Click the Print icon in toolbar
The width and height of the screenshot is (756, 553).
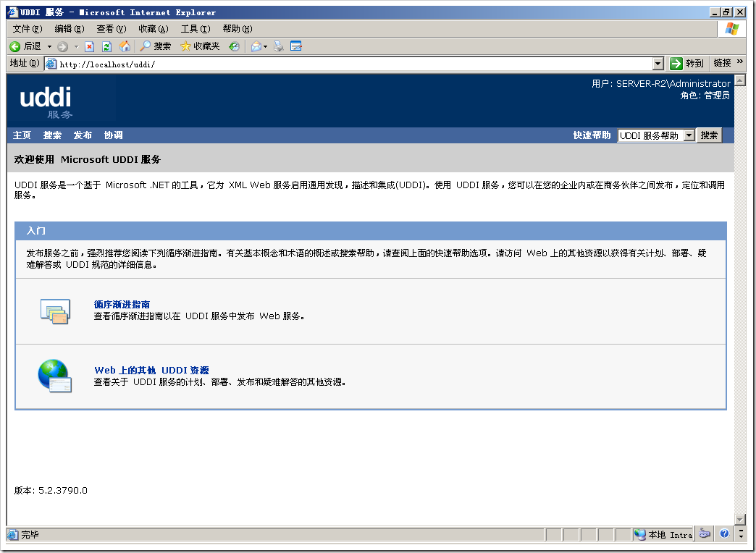tap(278, 46)
